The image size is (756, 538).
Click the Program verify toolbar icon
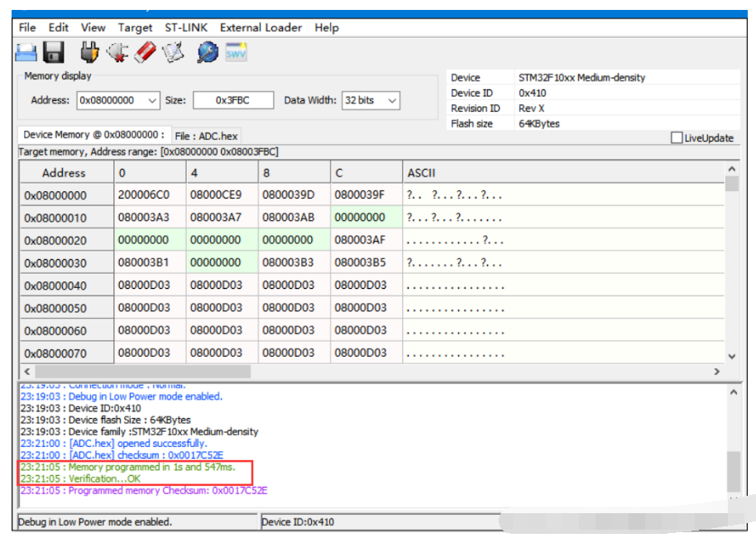(x=173, y=52)
